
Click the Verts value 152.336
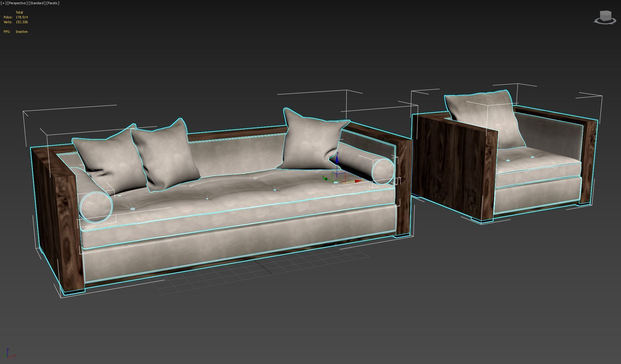pyautogui.click(x=22, y=22)
